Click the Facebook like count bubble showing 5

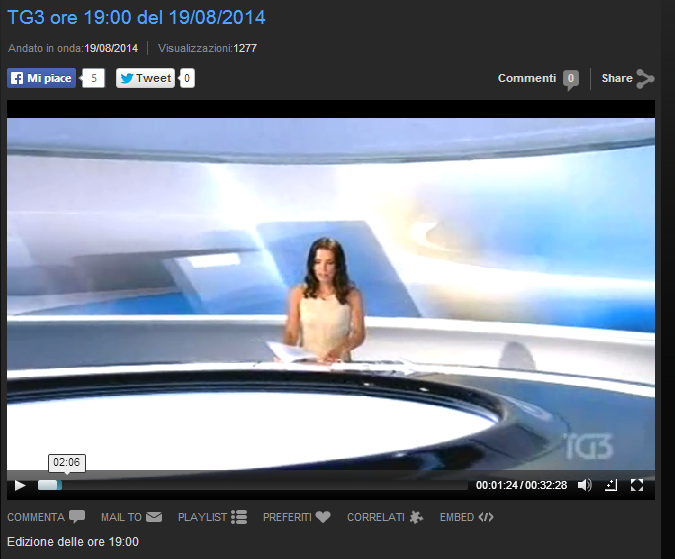[94, 78]
